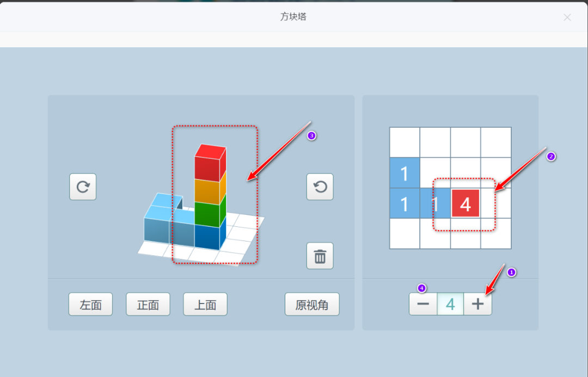Click the minus icon to remove a block
Screen dimensions: 588x377
[x=423, y=304]
